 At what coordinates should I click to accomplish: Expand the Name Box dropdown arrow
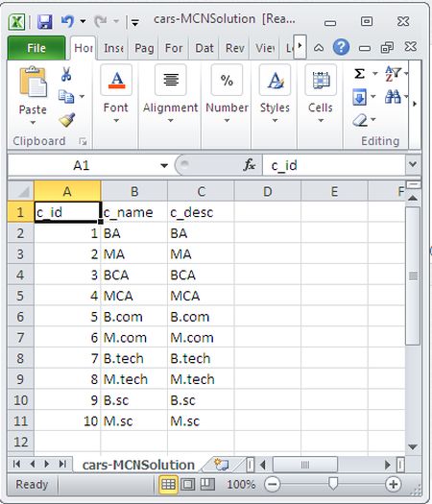tap(164, 165)
